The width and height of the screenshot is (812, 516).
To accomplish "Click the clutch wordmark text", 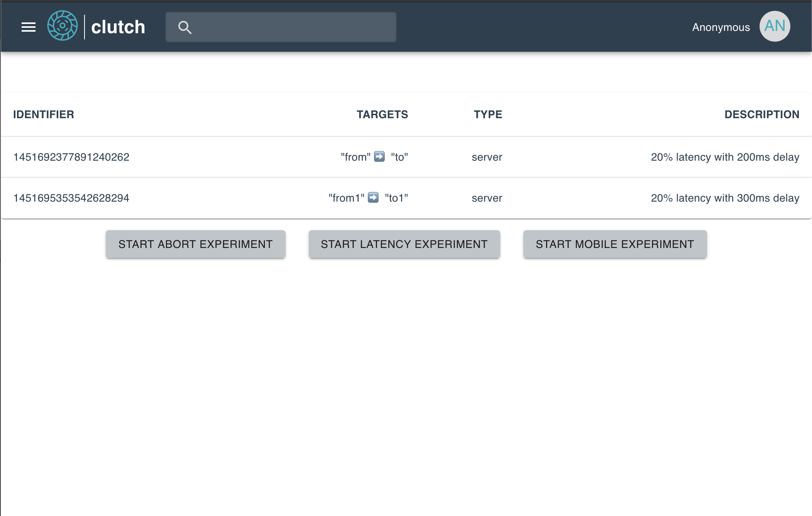I will point(118,27).
